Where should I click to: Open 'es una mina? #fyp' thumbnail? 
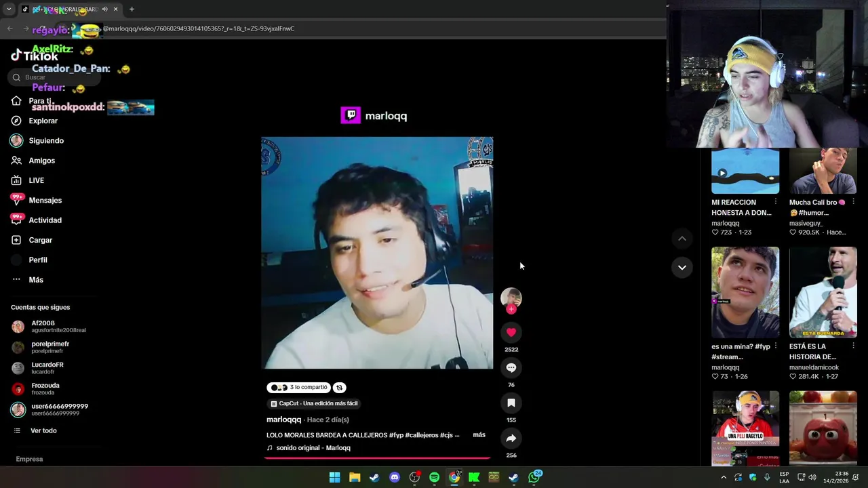click(x=745, y=292)
